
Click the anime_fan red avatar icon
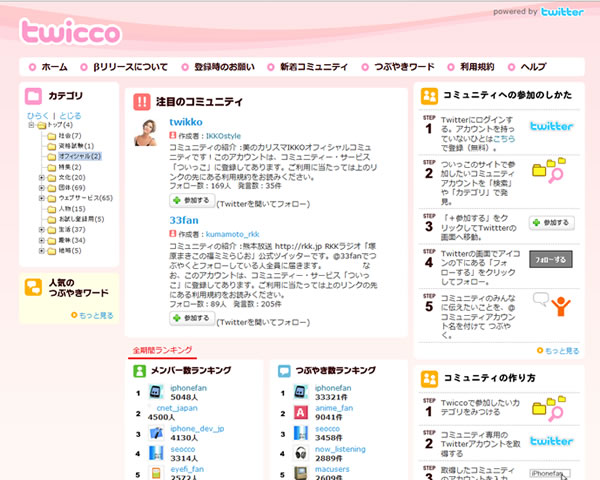coord(300,412)
